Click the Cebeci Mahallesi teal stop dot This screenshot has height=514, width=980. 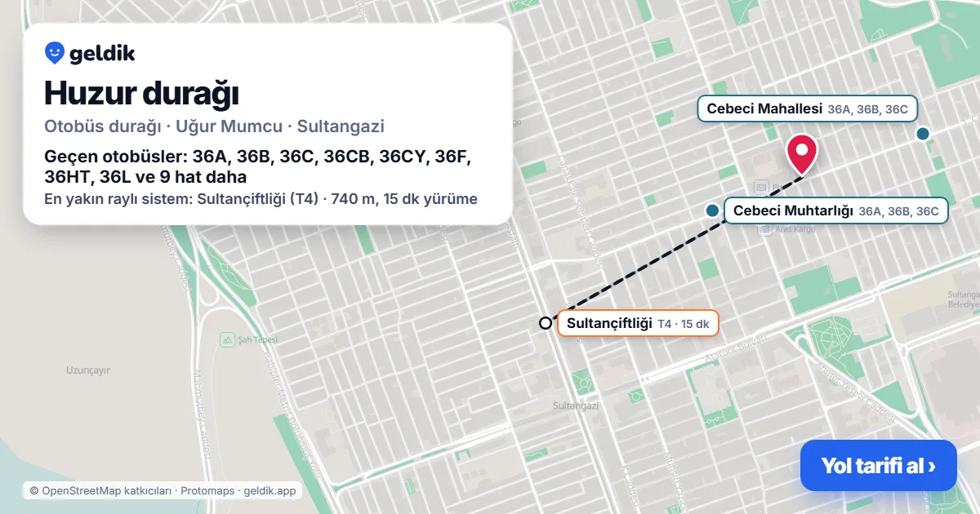923,133
